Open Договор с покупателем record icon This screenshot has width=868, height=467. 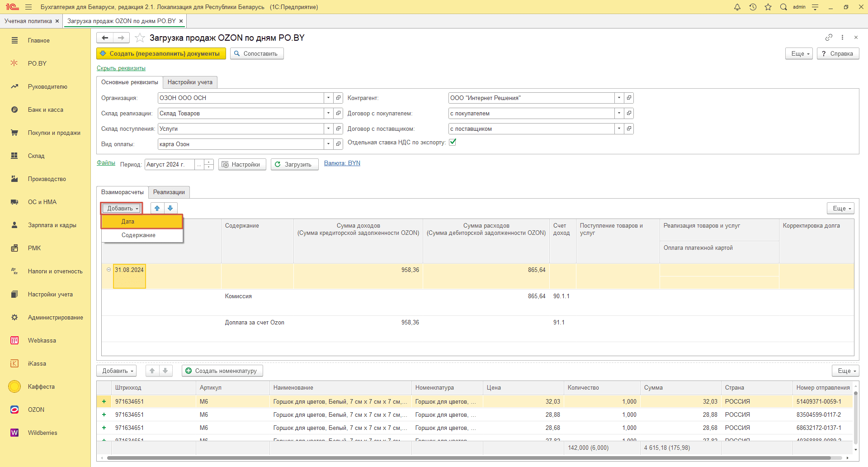[629, 113]
